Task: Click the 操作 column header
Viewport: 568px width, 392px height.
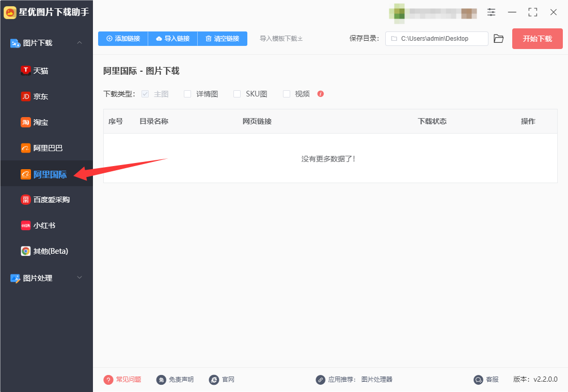Action: tap(528, 122)
